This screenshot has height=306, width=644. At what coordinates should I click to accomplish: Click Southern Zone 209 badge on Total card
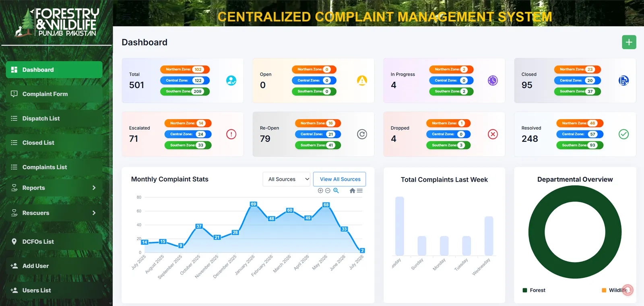pyautogui.click(x=185, y=91)
